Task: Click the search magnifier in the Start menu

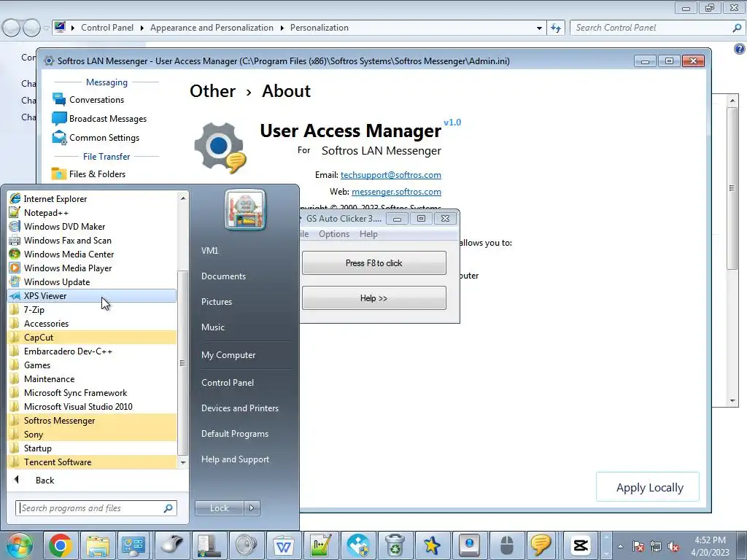Action: click(169, 508)
